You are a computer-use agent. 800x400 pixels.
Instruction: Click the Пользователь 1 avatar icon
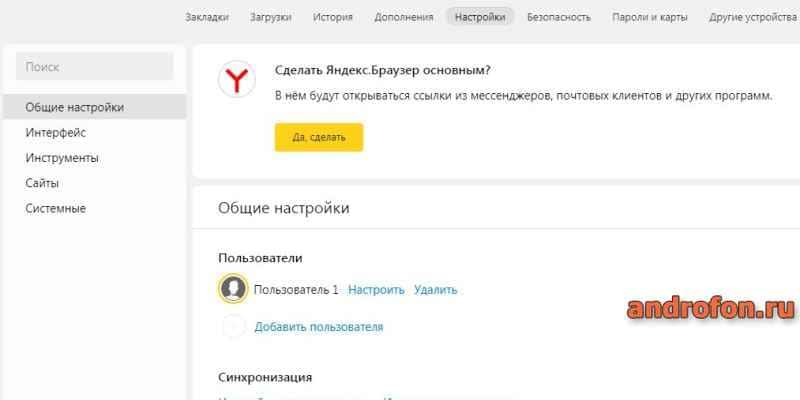click(233, 289)
